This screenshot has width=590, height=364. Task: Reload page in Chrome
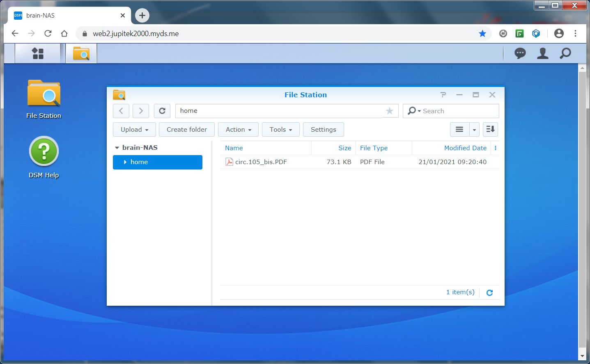pos(48,34)
